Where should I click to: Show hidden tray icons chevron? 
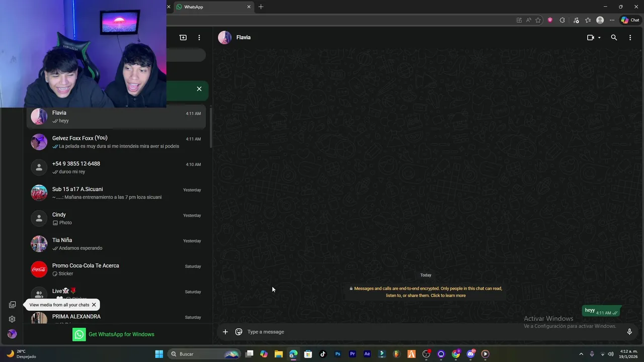[x=581, y=354]
